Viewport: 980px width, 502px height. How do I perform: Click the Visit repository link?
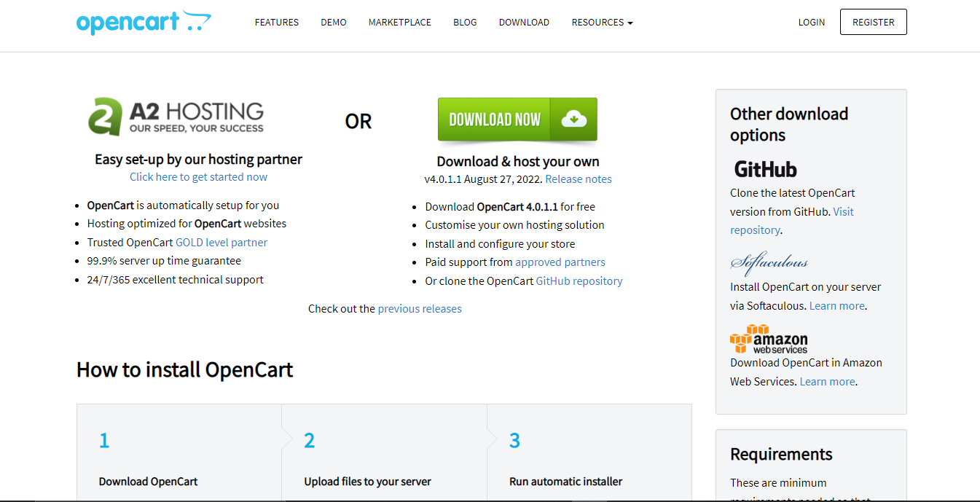coord(792,221)
